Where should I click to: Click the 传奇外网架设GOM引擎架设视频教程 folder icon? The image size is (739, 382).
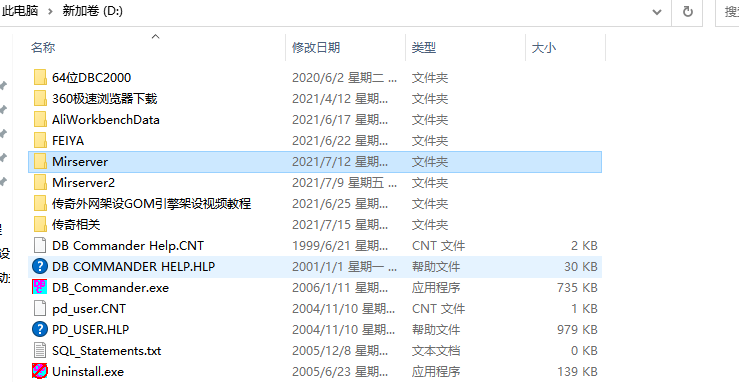[x=40, y=203]
